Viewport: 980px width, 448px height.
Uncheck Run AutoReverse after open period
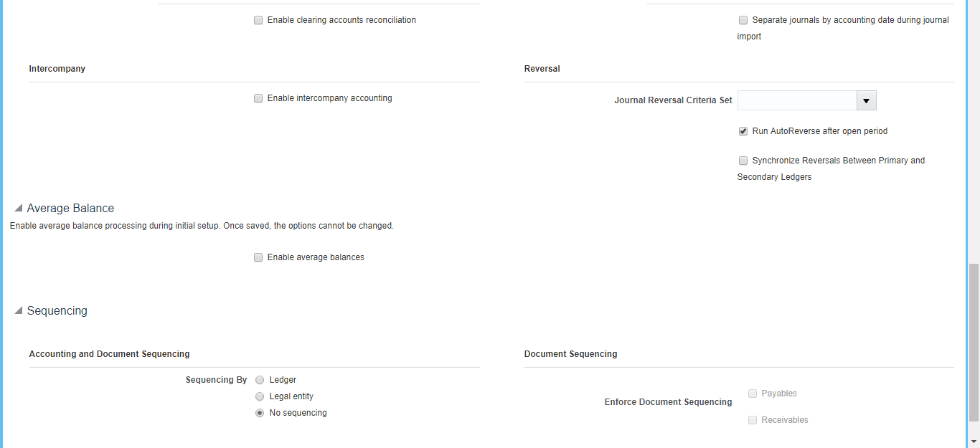[743, 132]
